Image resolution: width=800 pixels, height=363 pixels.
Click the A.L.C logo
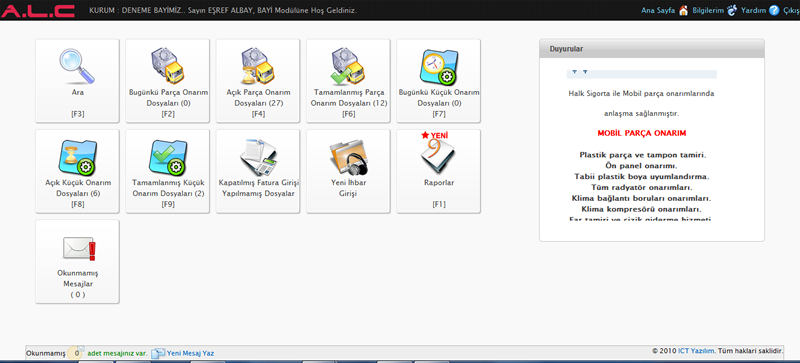pos(38,11)
